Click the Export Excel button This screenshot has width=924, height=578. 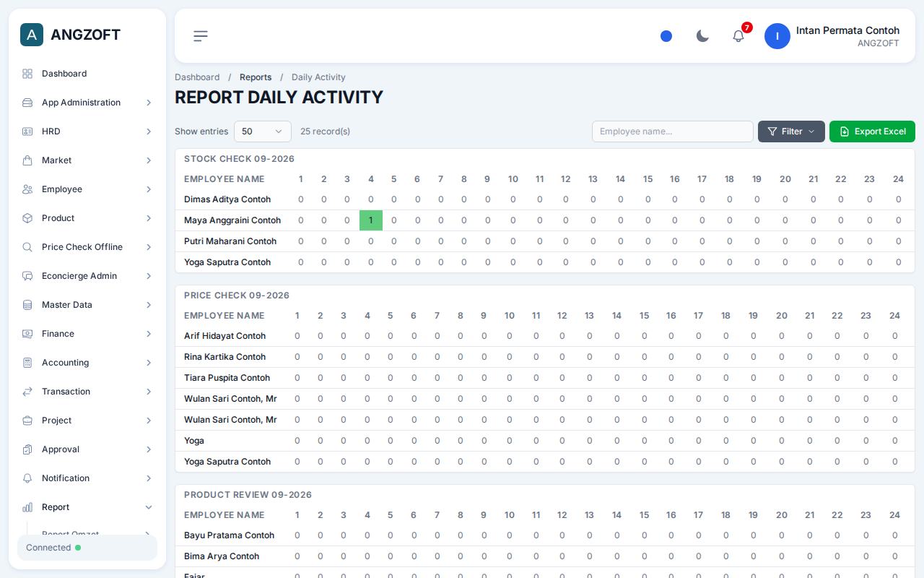[x=872, y=131]
